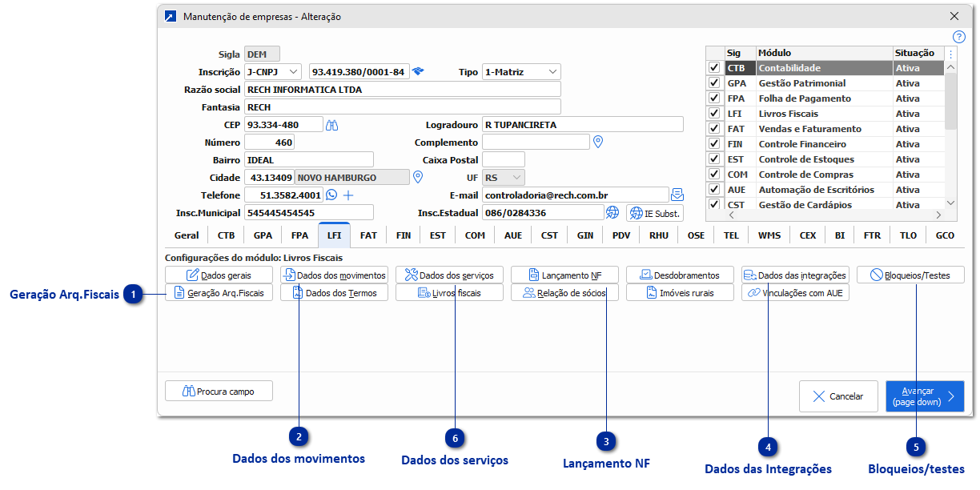Toggle the FAT Vendas e Faturamento checkbox

click(714, 129)
